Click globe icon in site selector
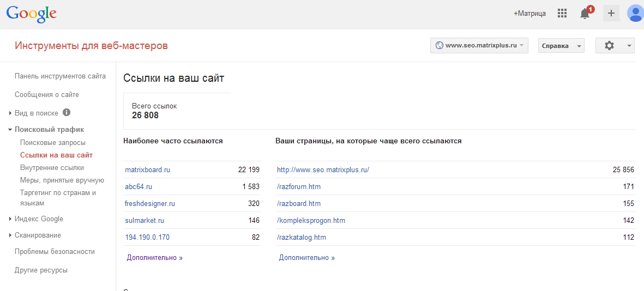 439,46
